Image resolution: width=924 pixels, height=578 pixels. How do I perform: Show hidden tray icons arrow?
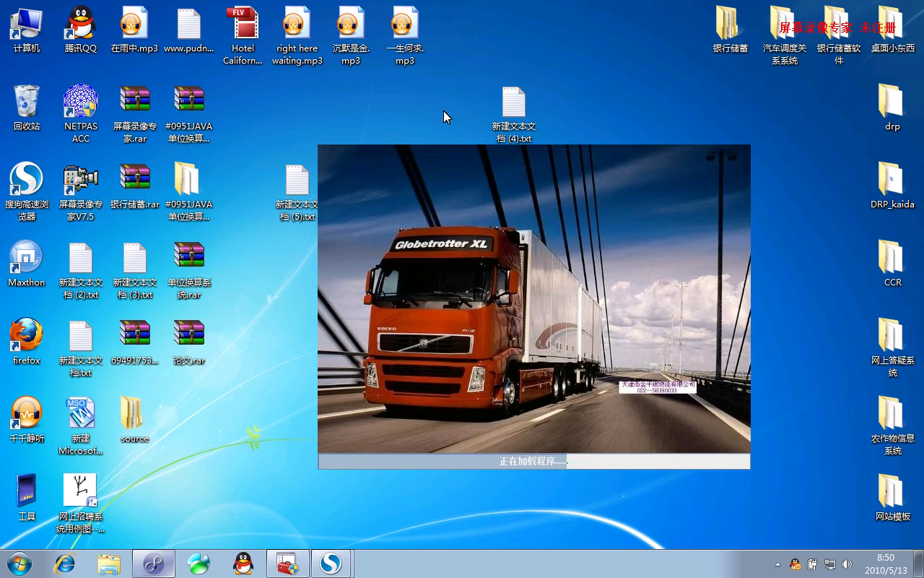click(777, 564)
